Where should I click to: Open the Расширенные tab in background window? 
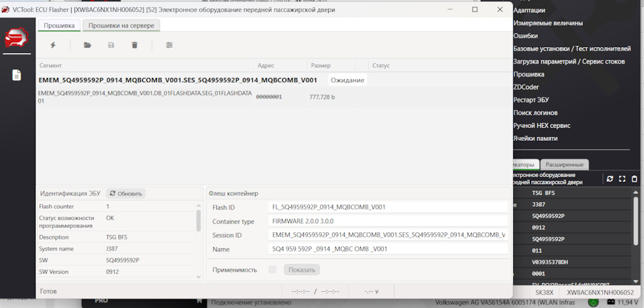[565, 164]
